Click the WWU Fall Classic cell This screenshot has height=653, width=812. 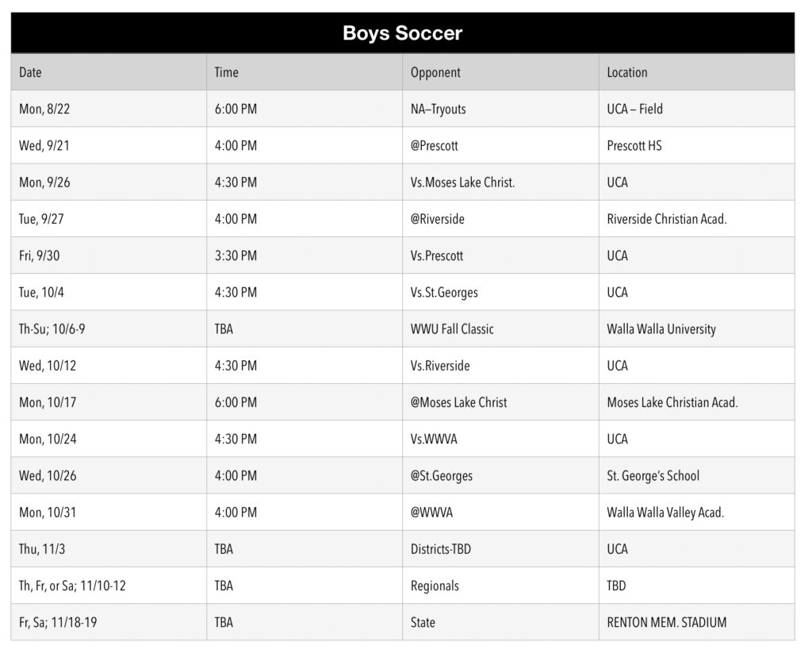point(501,329)
